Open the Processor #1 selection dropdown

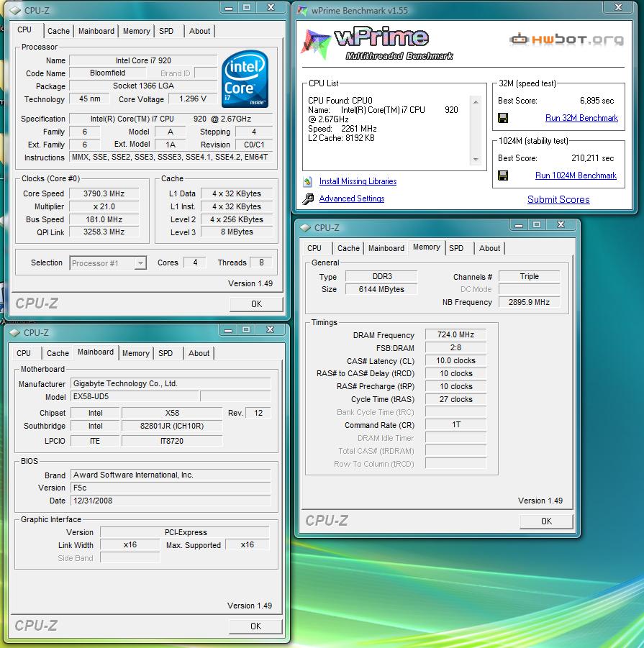tap(140, 263)
